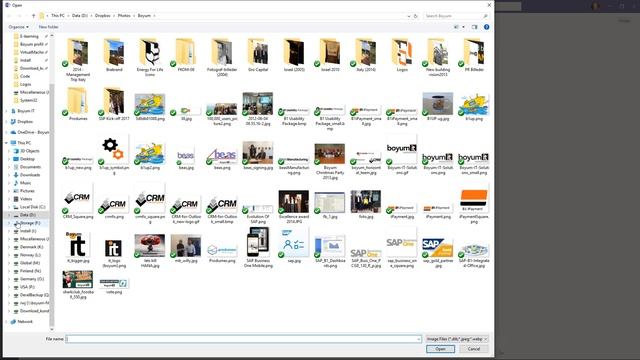Select E-learning in the quick access list
Screen dimensions: 640x360
tap(29, 36)
